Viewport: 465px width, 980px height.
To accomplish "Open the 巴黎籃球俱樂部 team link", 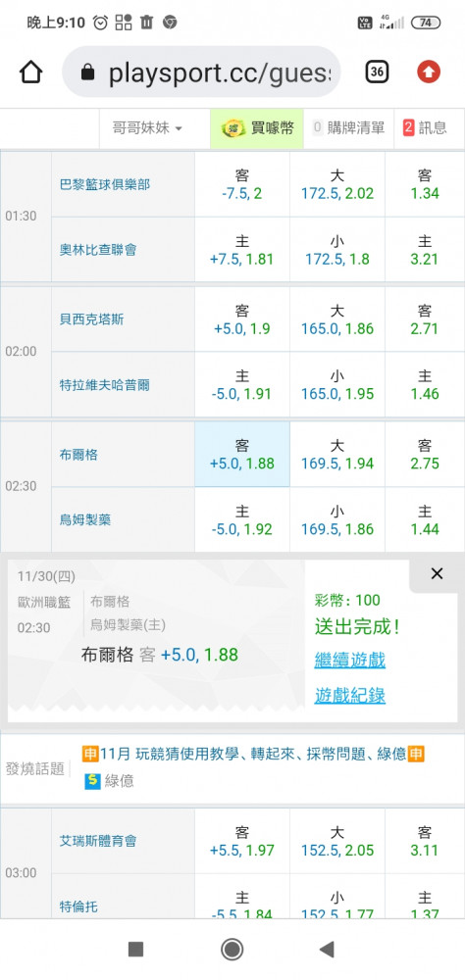I will 105,185.
